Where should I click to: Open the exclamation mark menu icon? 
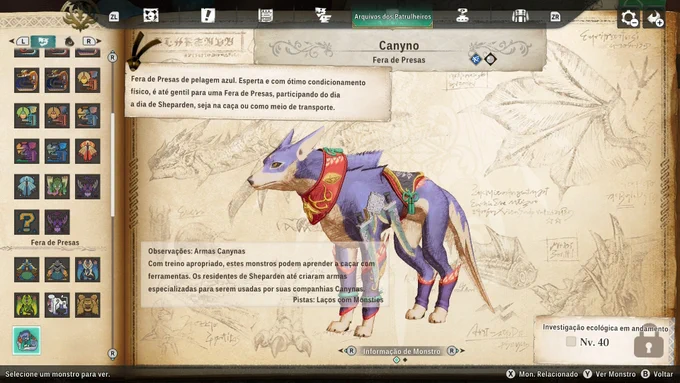tap(208, 16)
